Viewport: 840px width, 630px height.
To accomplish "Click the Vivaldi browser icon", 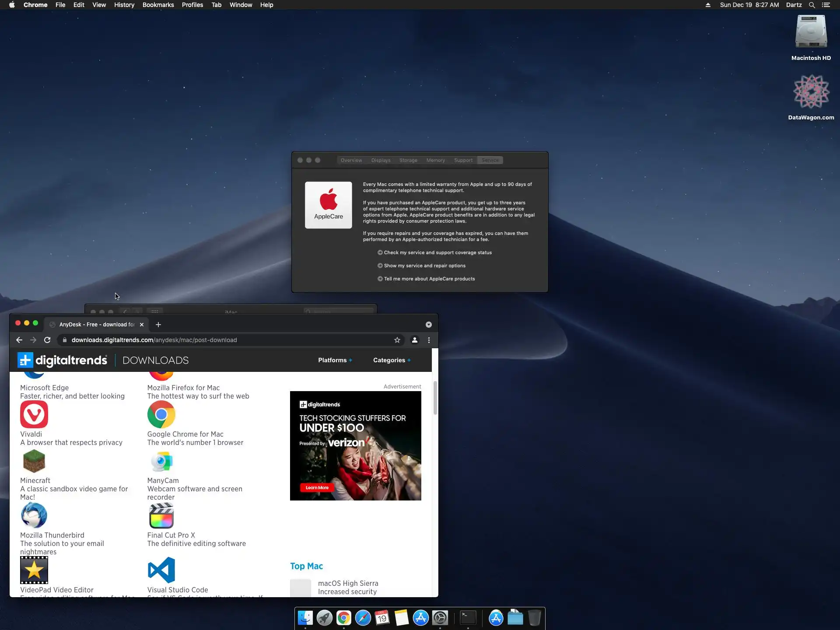I will tap(34, 414).
